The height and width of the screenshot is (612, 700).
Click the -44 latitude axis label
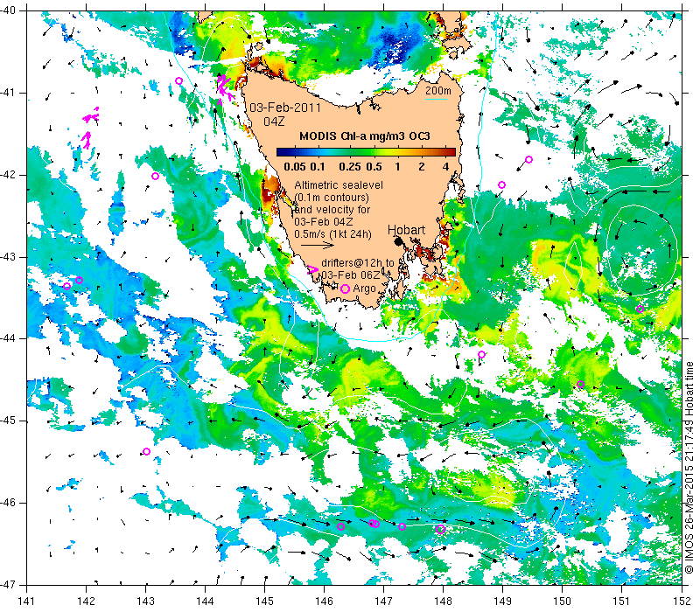click(8, 338)
